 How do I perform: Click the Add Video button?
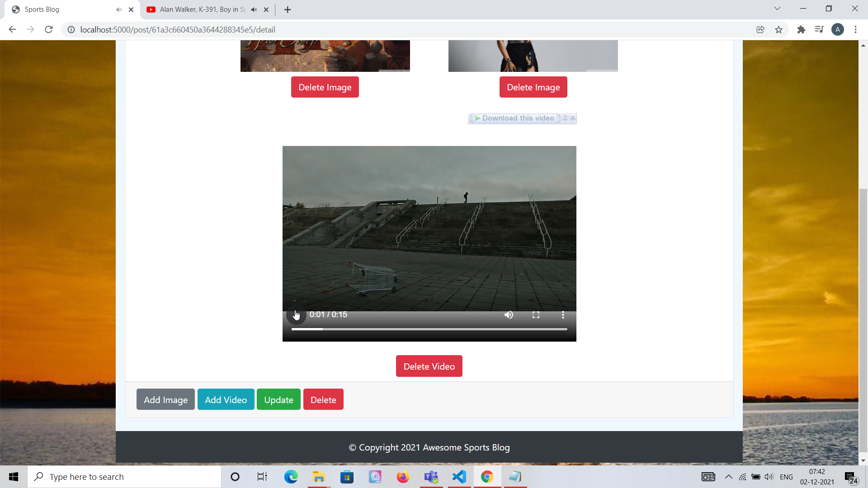(x=226, y=400)
